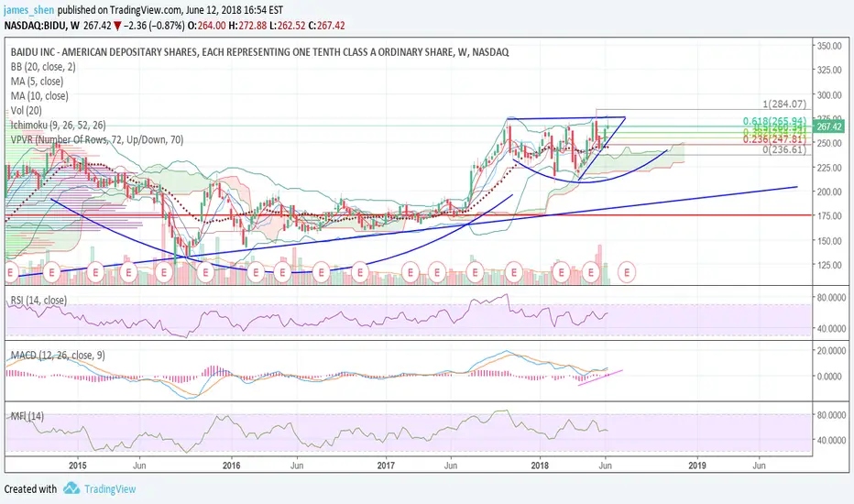Click the Fibonacci 0(236.61) level label
This screenshot has height=504, width=854.
(783, 149)
